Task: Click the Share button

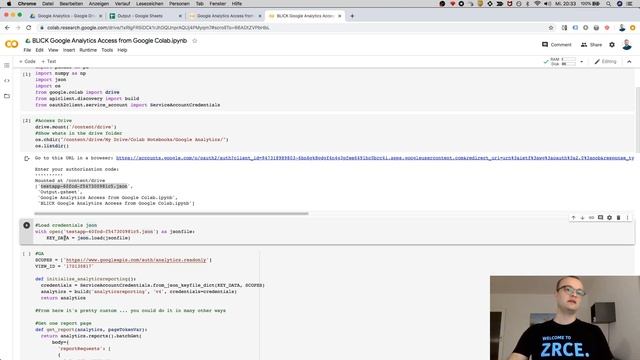Action: click(591, 44)
